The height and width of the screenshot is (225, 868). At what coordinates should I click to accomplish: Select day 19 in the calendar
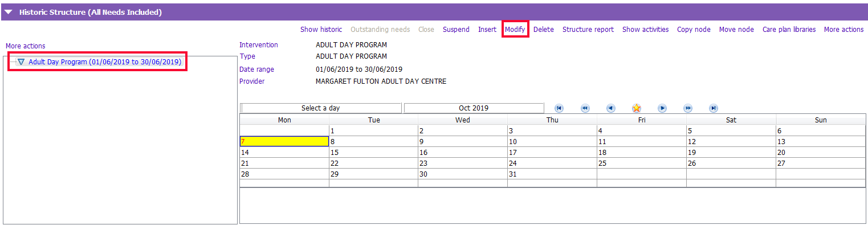(731, 153)
